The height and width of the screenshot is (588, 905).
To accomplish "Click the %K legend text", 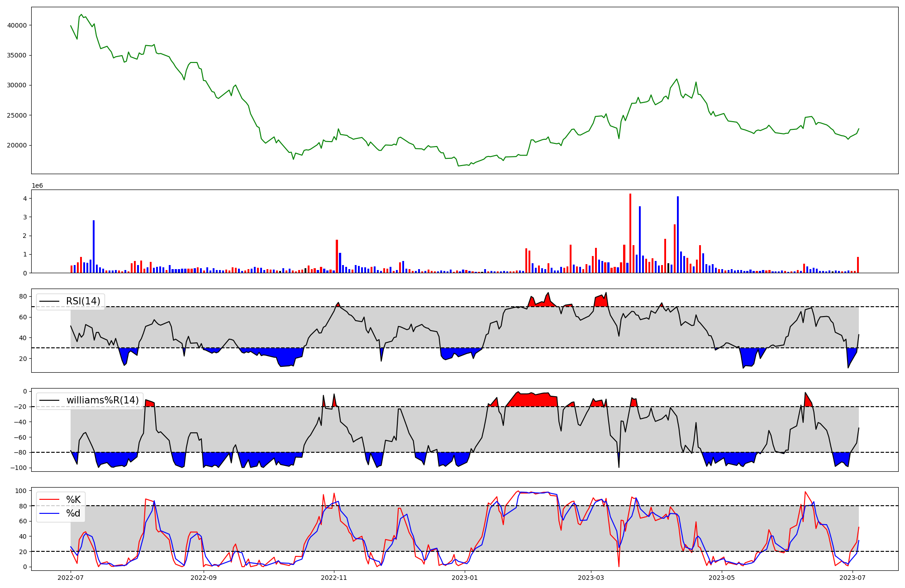I will point(73,499).
